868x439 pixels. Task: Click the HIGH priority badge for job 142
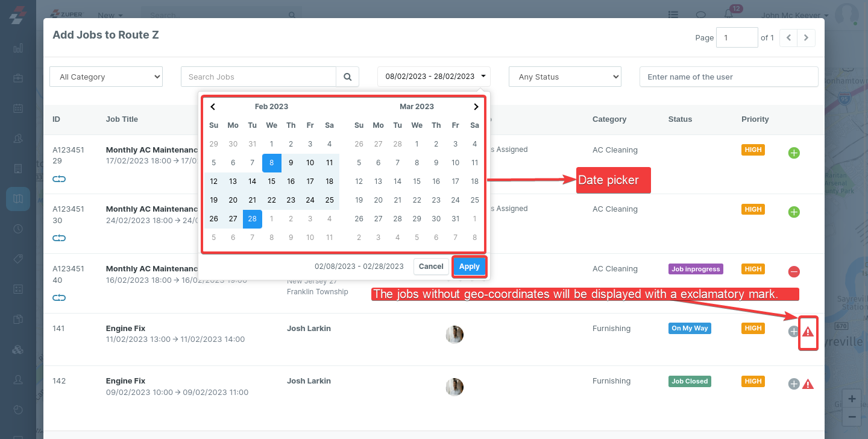753,381
